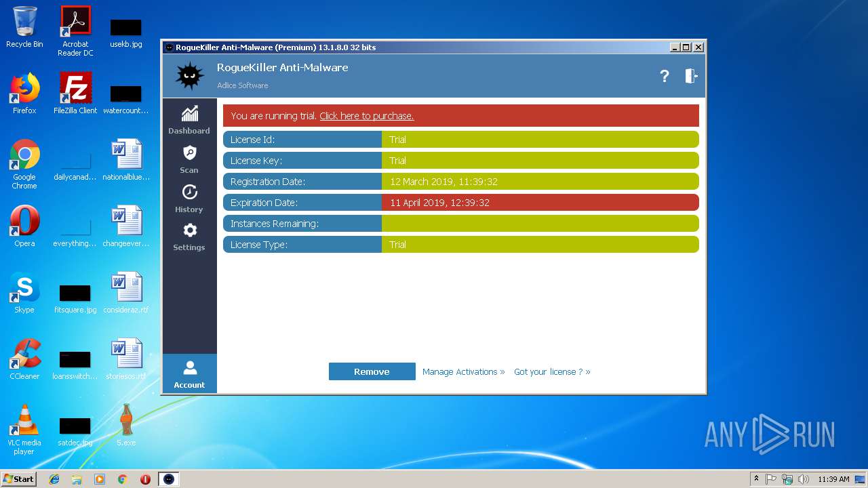This screenshot has width=868, height=488.
Task: Click the Remove license button
Action: click(372, 371)
